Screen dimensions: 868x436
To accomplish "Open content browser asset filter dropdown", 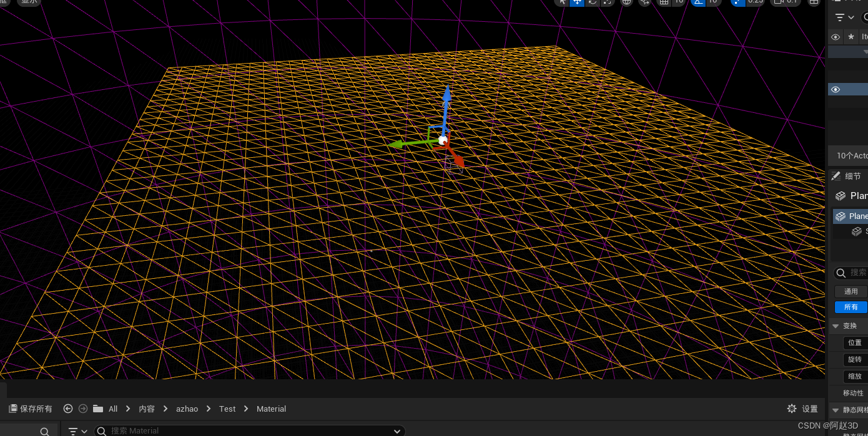I will pyautogui.click(x=78, y=431).
